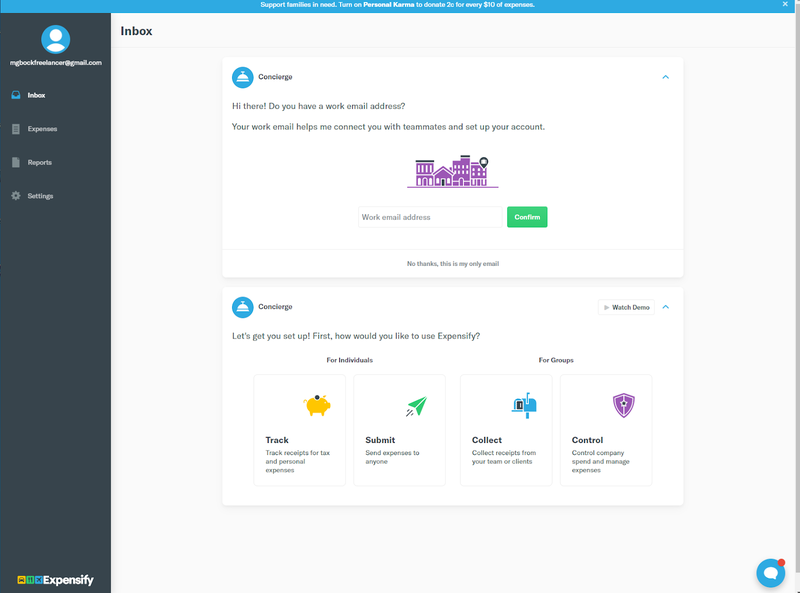This screenshot has height=593, width=800.
Task: Click the Reports document icon
Action: pos(16,162)
